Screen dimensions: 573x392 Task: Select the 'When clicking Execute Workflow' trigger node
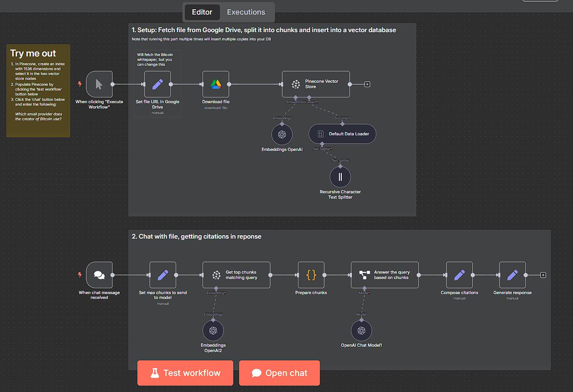[x=99, y=84]
